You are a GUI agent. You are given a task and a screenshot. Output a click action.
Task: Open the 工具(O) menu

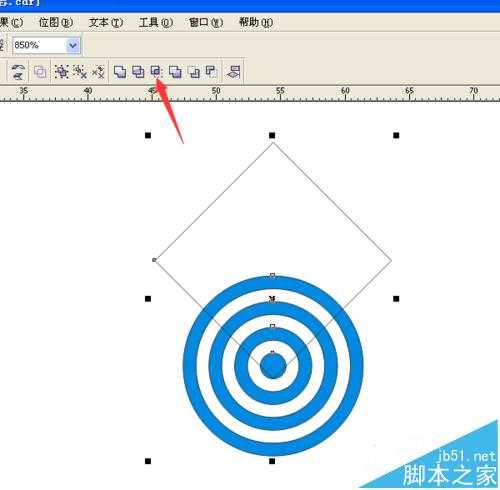(156, 22)
